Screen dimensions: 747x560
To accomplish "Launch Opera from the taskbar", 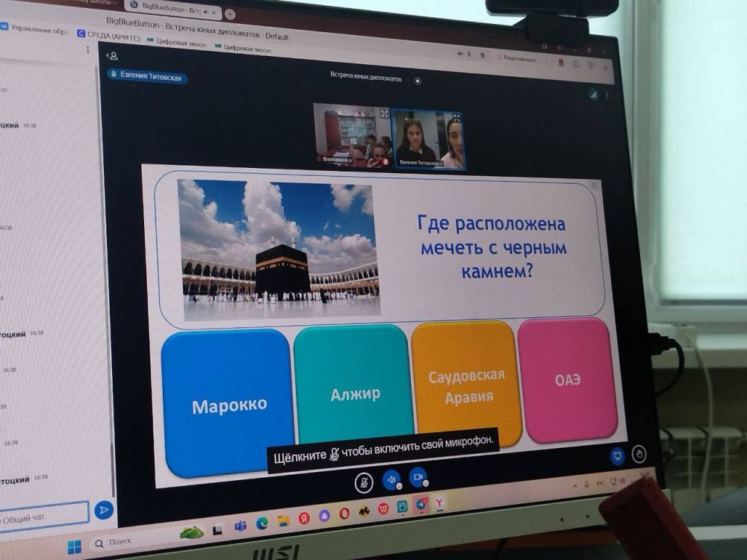I will 344,514.
